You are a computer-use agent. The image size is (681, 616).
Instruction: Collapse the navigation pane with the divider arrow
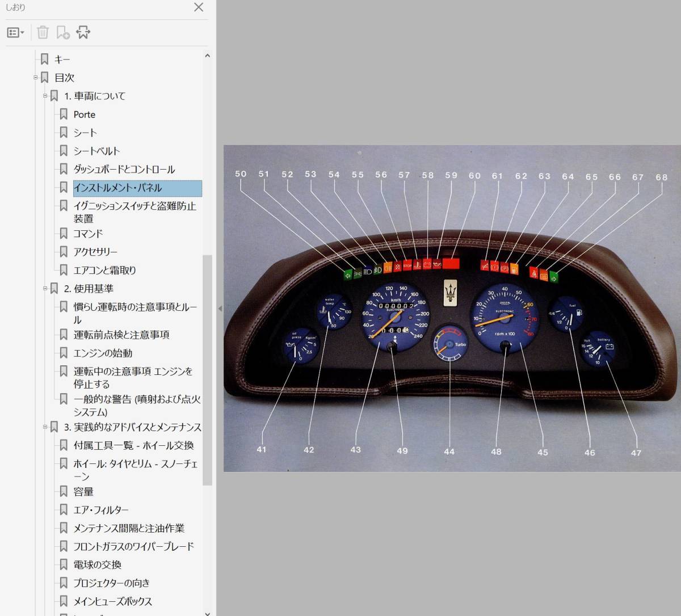(x=220, y=309)
